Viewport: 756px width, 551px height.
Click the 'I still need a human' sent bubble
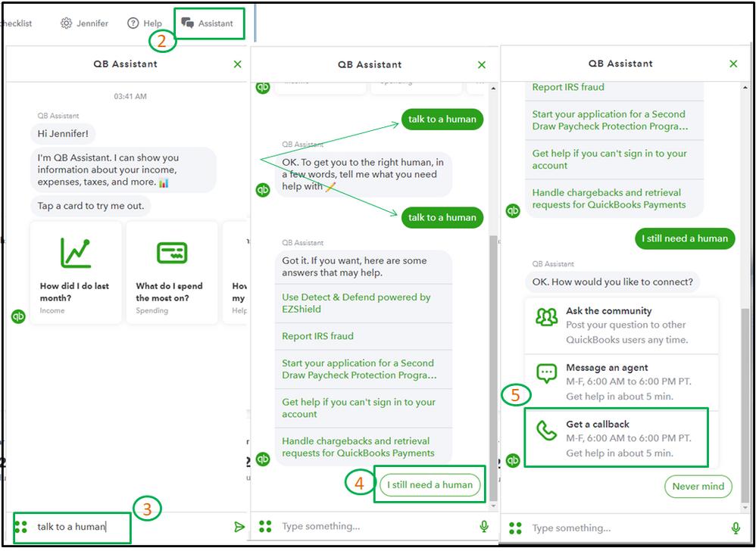pyautogui.click(x=685, y=238)
